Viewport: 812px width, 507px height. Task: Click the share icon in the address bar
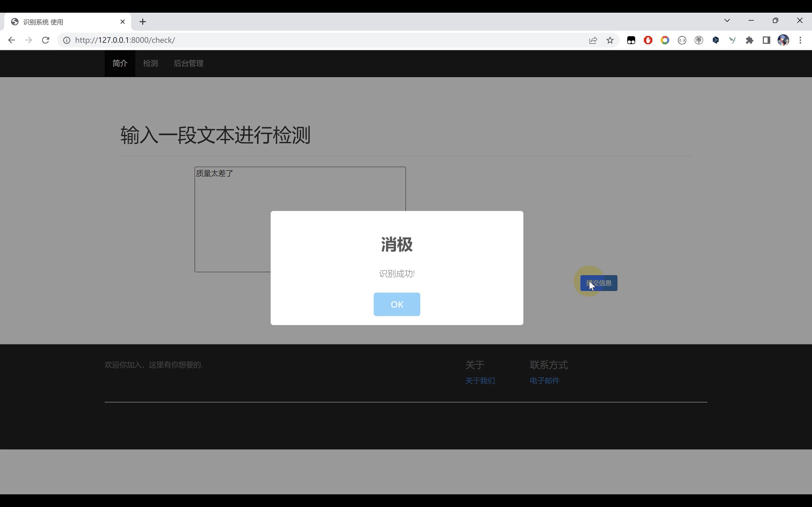point(593,40)
